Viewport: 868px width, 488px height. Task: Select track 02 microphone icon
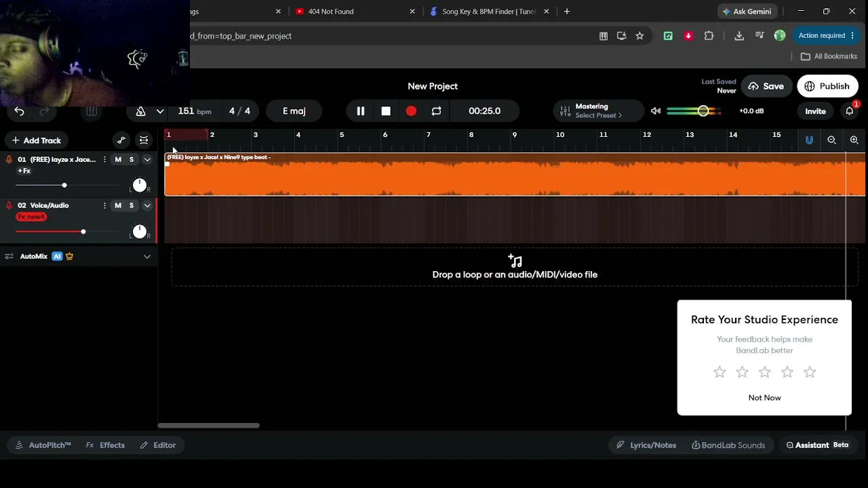pos(9,205)
